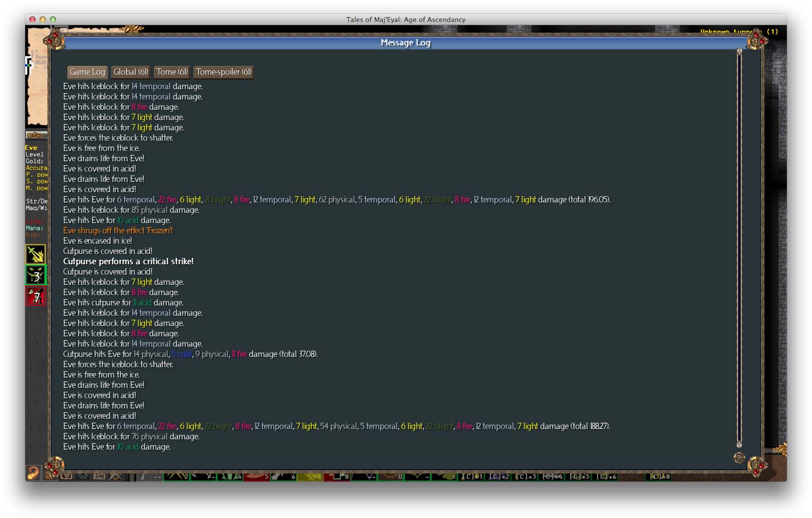
Task: Use red hotbar talent slot numbered 8
Action: [x=337, y=477]
